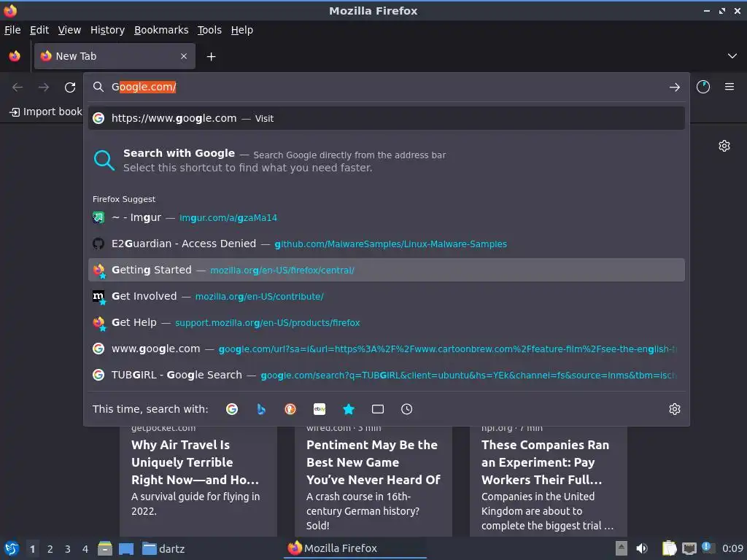
Task: Switch to workspace 3
Action: (x=68, y=549)
